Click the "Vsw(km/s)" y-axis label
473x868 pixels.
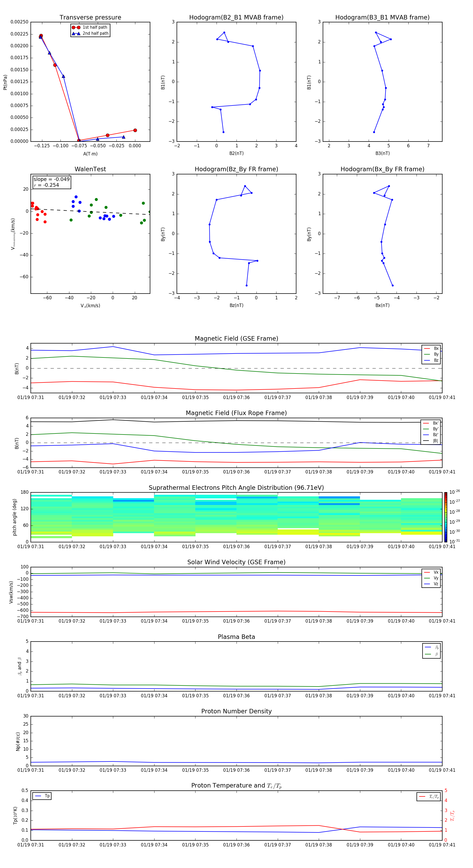coord(11,592)
